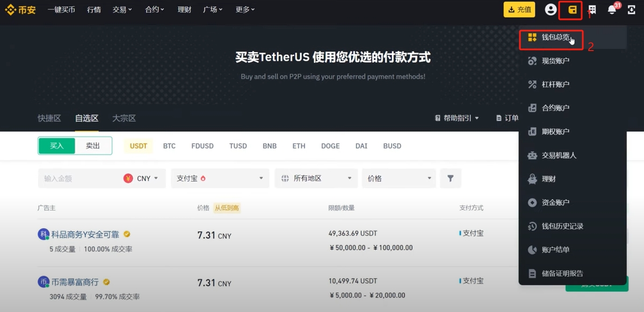Click the 49,363.69 USDT quantity text

coord(353,233)
